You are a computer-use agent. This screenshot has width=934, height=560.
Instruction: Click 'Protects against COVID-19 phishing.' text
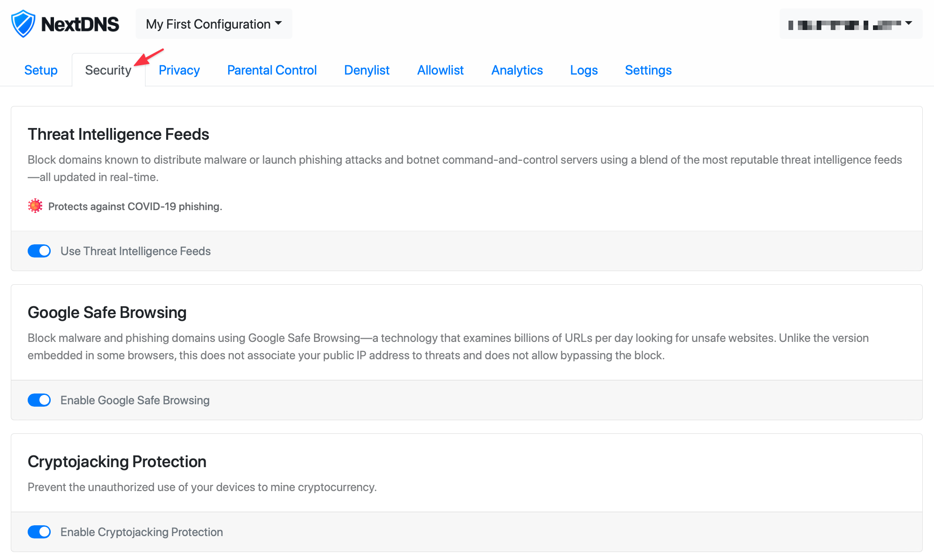click(135, 206)
